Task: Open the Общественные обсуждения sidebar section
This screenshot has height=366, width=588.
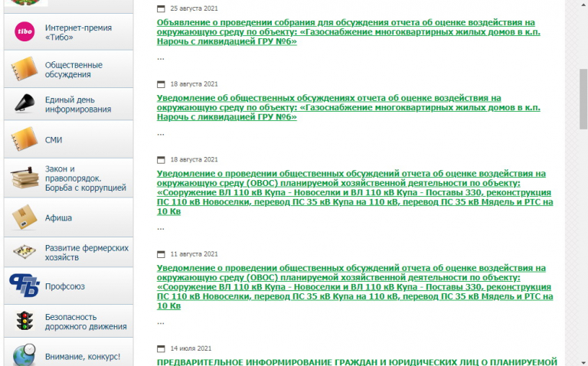Action: click(73, 70)
